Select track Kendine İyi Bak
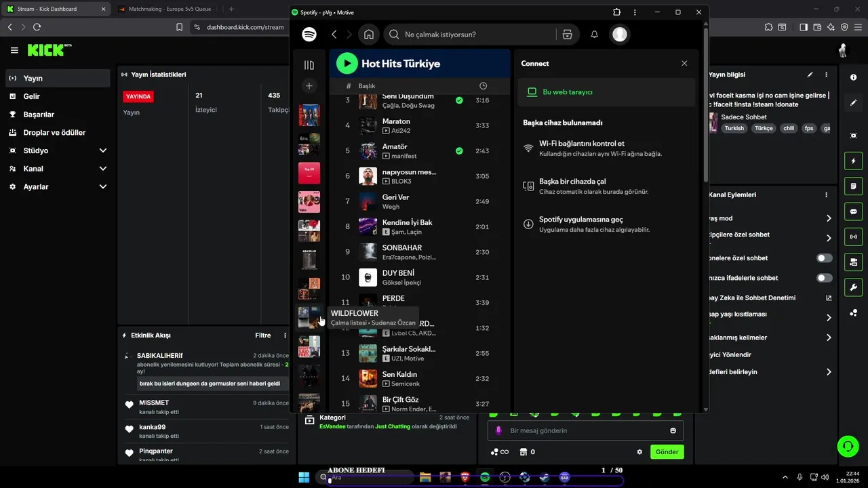Image resolution: width=868 pixels, height=488 pixels. [419, 226]
